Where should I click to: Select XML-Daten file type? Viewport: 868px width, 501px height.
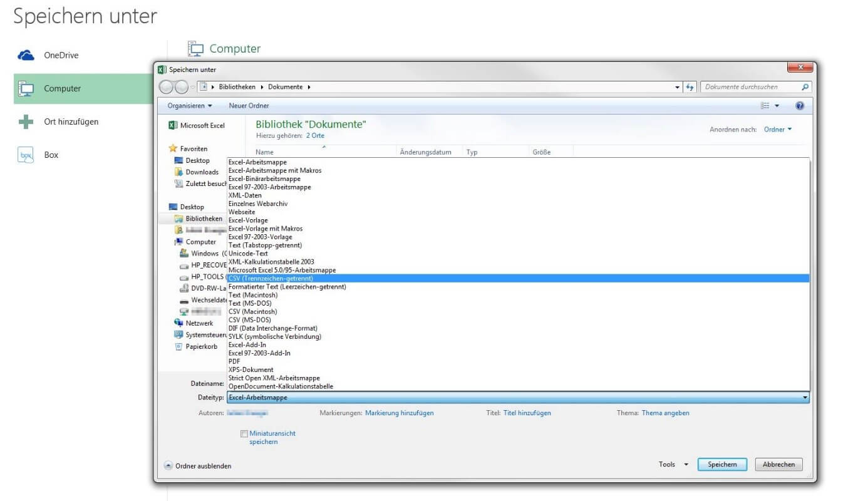pyautogui.click(x=518, y=195)
